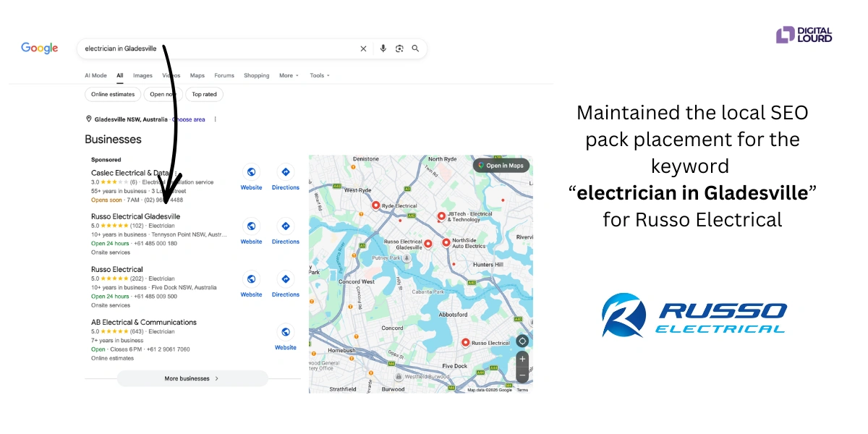The image size is (868, 434).
Task: Open Website icon for AB Electrical & Communications
Action: (286, 332)
